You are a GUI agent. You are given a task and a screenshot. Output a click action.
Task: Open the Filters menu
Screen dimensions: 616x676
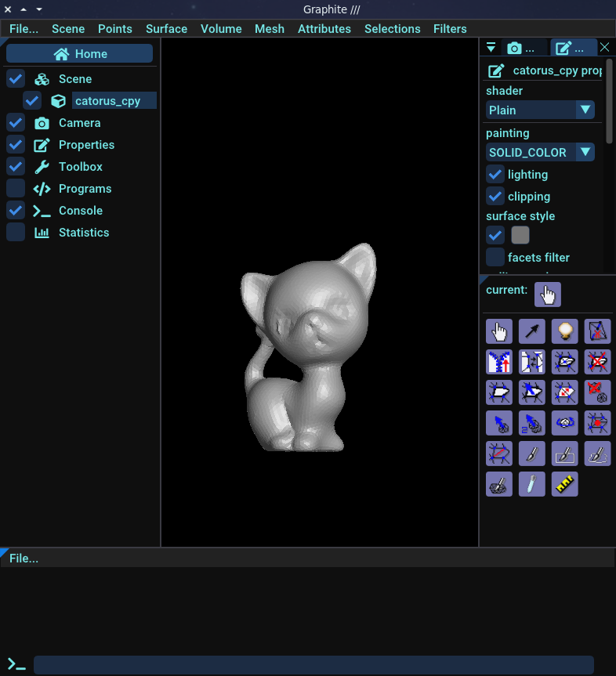pyautogui.click(x=450, y=29)
